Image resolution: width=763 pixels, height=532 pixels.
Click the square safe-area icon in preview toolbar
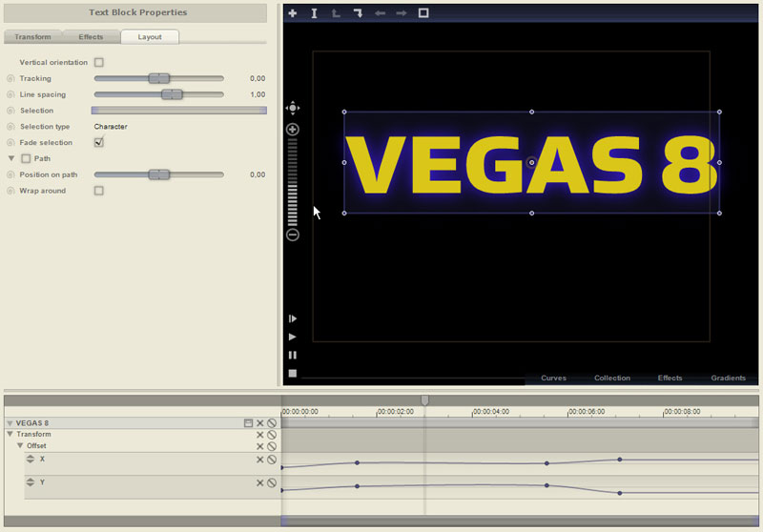[x=423, y=13]
